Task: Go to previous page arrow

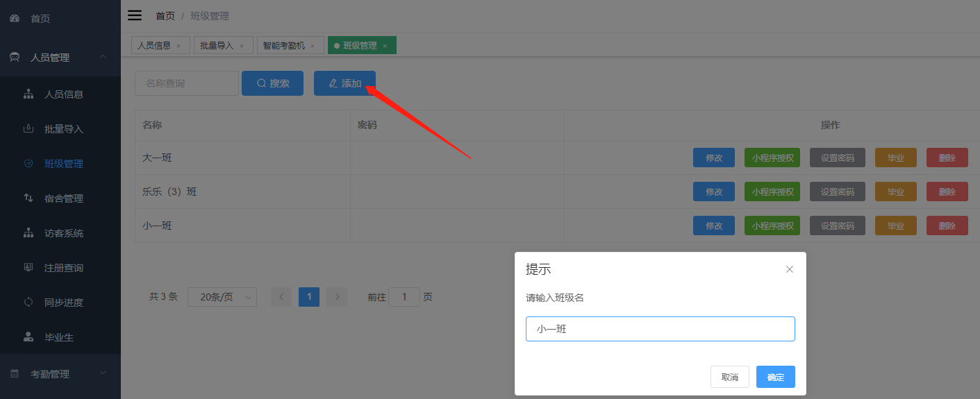Action: coord(281,297)
